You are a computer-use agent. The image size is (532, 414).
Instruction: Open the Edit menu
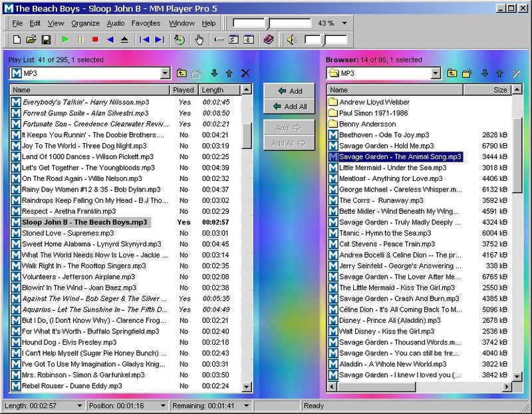click(35, 23)
